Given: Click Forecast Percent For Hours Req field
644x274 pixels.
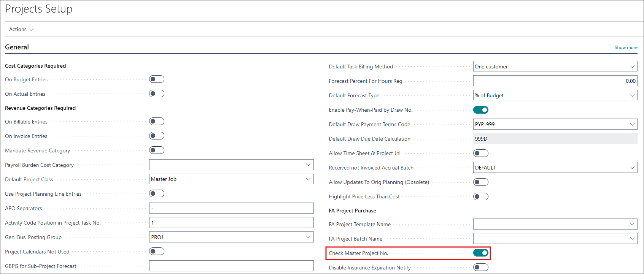Looking at the screenshot, I should (x=555, y=81).
